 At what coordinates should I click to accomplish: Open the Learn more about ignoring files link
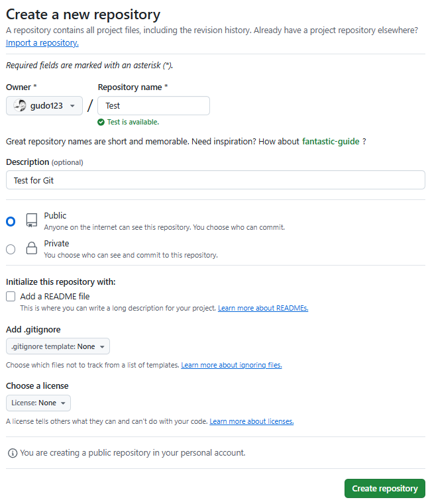tap(231, 365)
